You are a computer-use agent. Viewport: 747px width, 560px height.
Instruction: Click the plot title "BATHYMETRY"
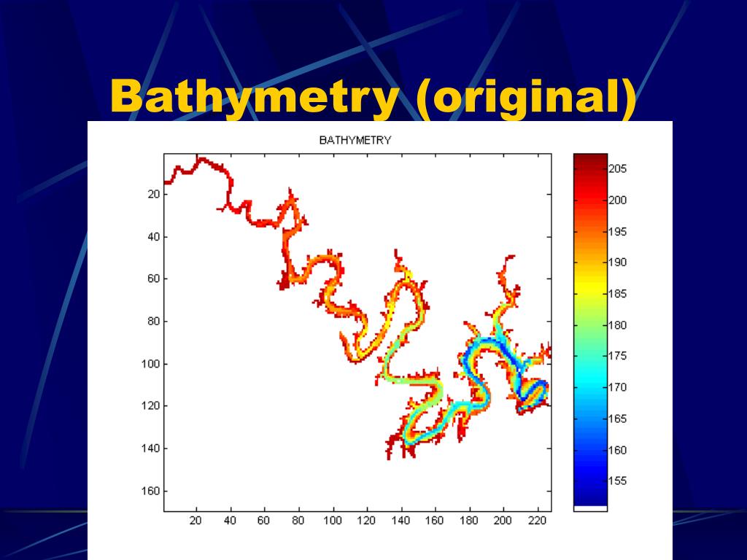[355, 141]
